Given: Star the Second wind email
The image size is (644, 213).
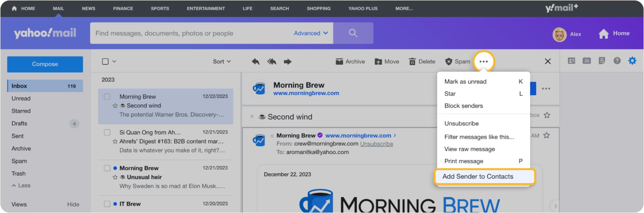Looking at the screenshot, I should (x=115, y=106).
